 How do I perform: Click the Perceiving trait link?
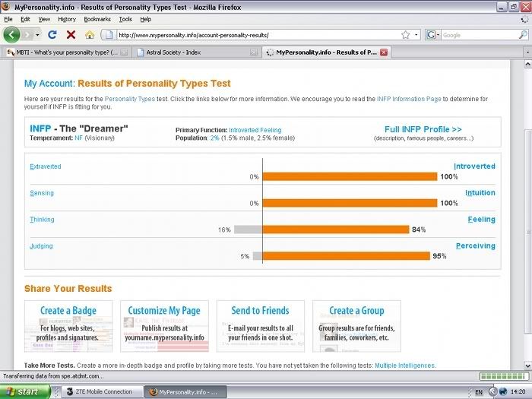(475, 245)
